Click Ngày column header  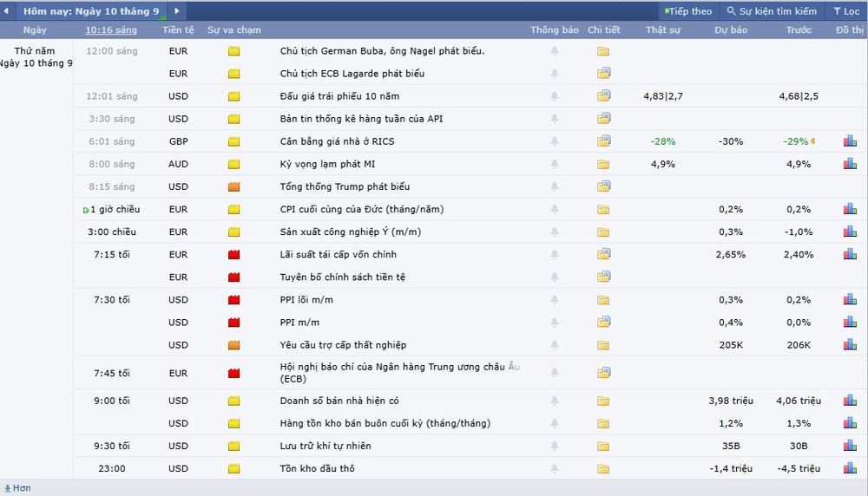tap(35, 29)
